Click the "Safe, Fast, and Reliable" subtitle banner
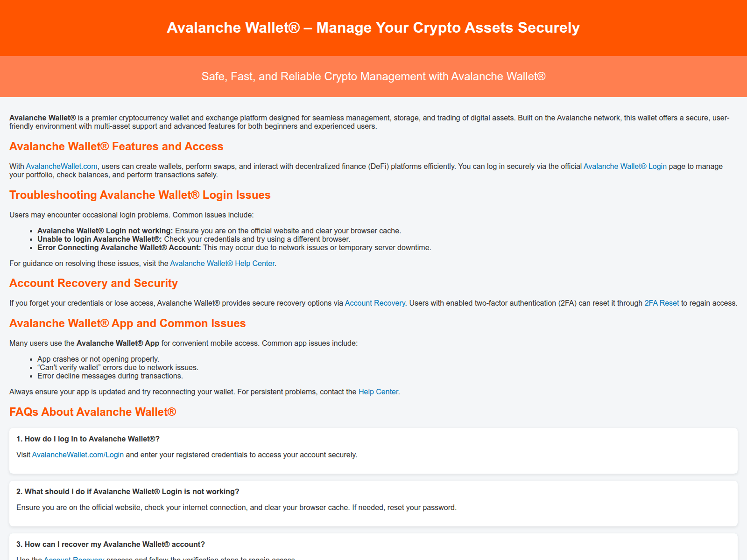The width and height of the screenshot is (747, 560). click(x=373, y=77)
